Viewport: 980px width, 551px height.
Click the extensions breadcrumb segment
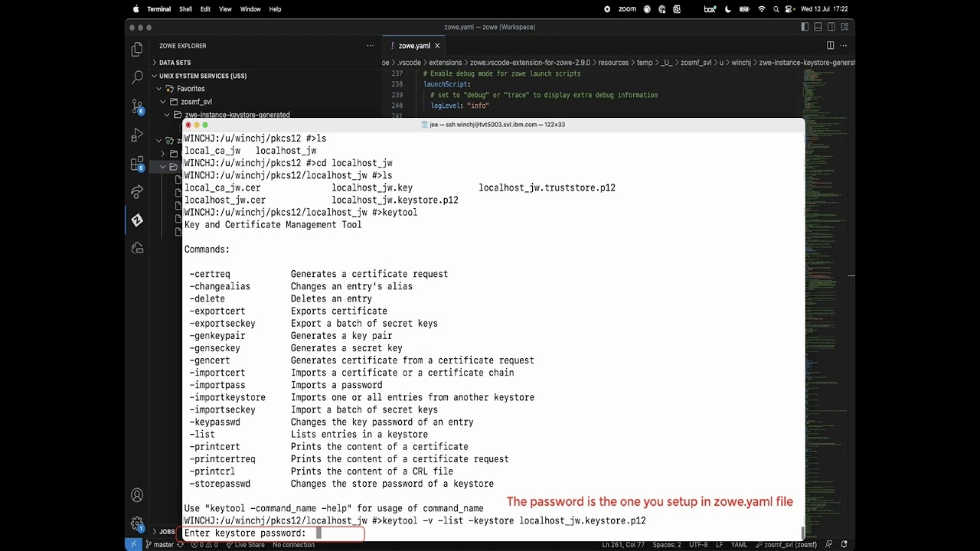[x=445, y=63]
